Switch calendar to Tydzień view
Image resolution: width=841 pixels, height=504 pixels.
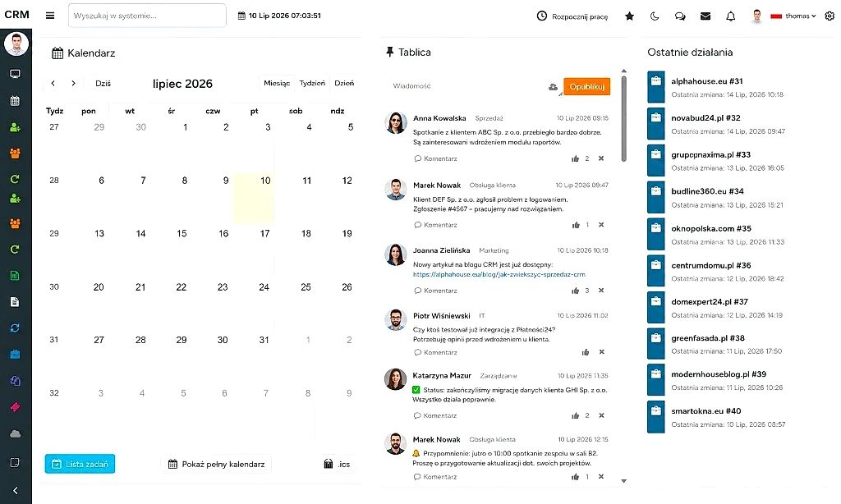tap(312, 83)
